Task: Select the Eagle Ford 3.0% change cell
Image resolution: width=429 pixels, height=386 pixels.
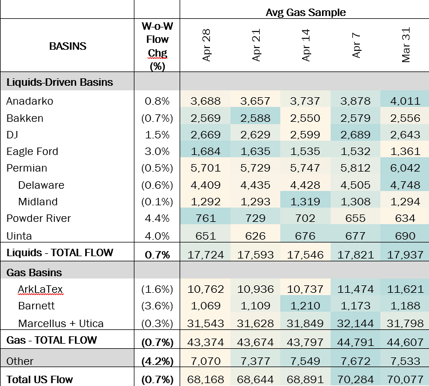Action: click(x=157, y=151)
